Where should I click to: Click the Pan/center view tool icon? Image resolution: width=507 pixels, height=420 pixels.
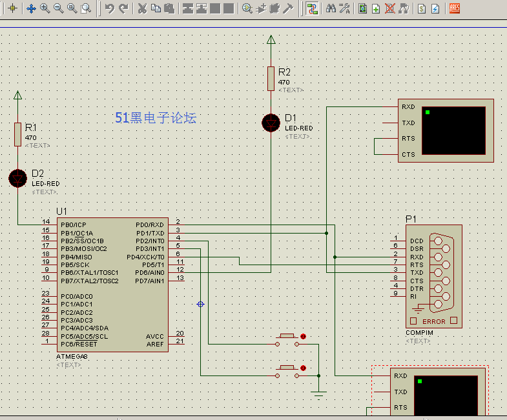click(x=31, y=8)
